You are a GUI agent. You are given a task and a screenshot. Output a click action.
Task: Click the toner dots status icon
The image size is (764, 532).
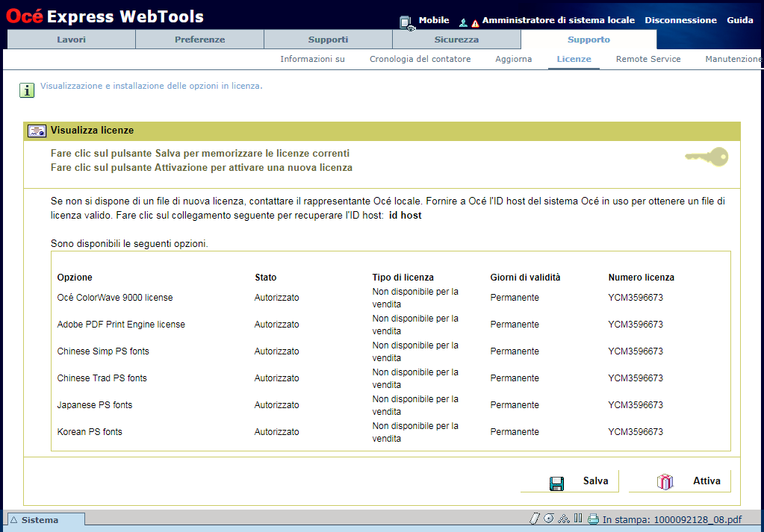tap(564, 519)
